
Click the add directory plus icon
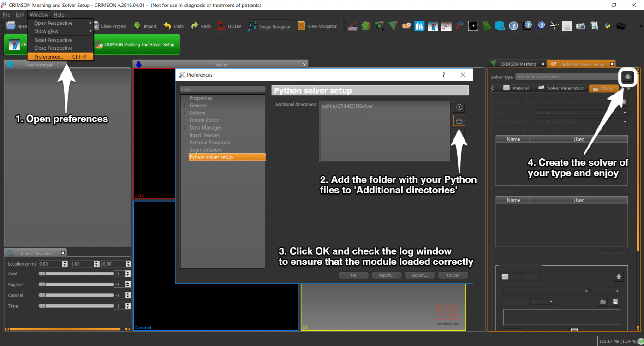459,107
